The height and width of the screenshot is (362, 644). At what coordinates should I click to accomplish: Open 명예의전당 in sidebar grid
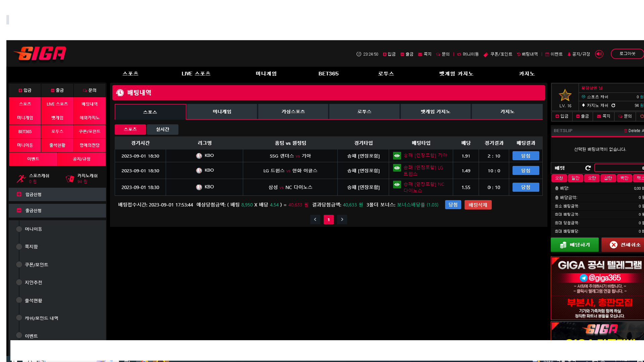[x=90, y=145]
